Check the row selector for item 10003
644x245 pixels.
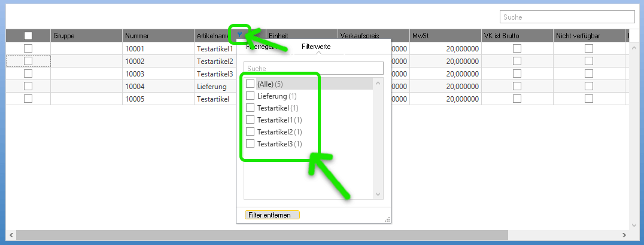click(x=28, y=73)
